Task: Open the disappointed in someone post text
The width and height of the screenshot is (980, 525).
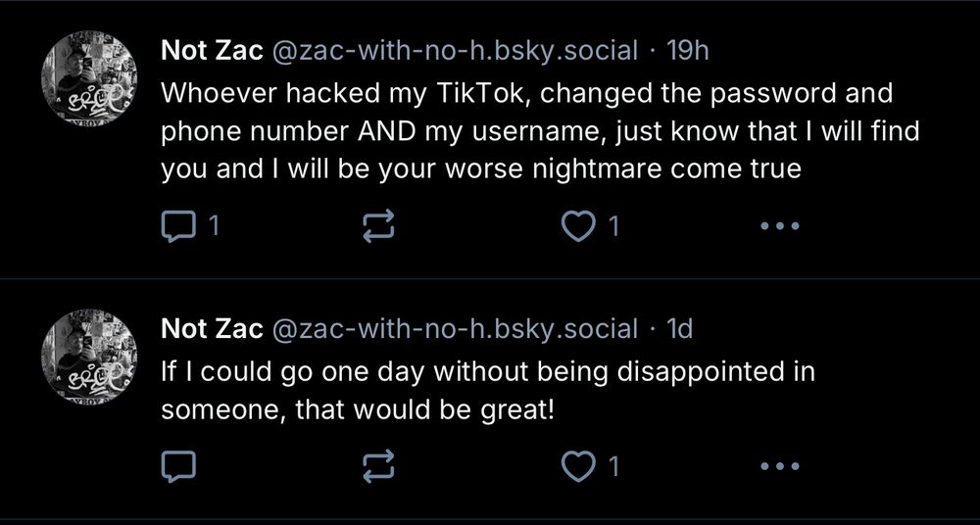Action: pyautogui.click(x=488, y=391)
